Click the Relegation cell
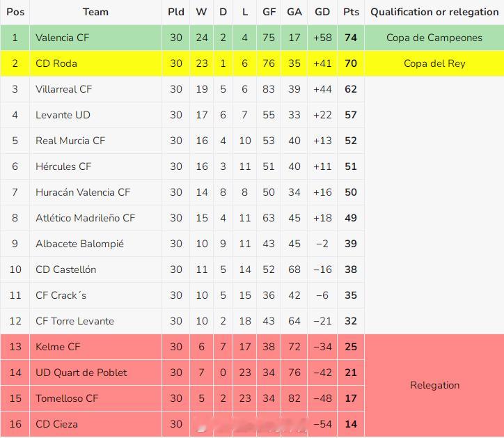Image resolution: width=504 pixels, height=438 pixels. pyautogui.click(x=434, y=385)
